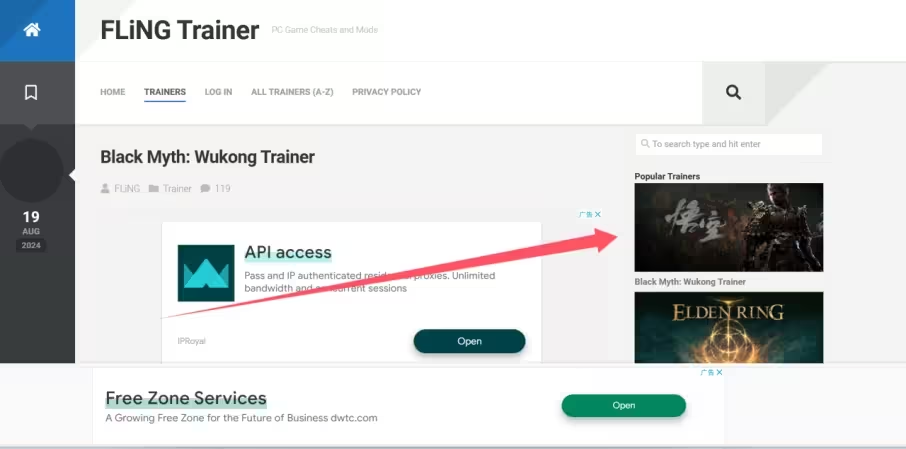This screenshot has height=449, width=906.
Task: Close the IPRoyal ad with X
Action: click(x=598, y=214)
